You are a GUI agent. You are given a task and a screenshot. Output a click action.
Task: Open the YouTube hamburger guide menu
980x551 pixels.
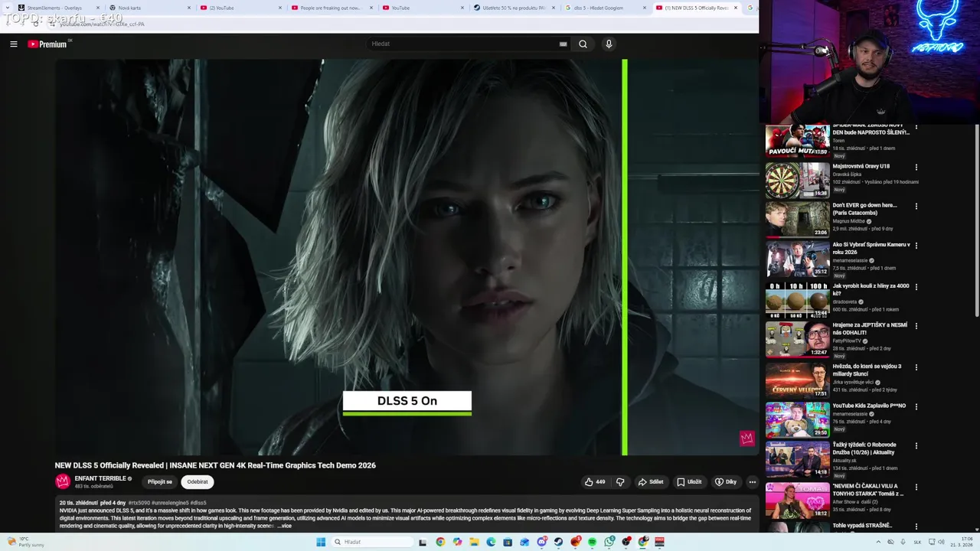click(x=14, y=44)
